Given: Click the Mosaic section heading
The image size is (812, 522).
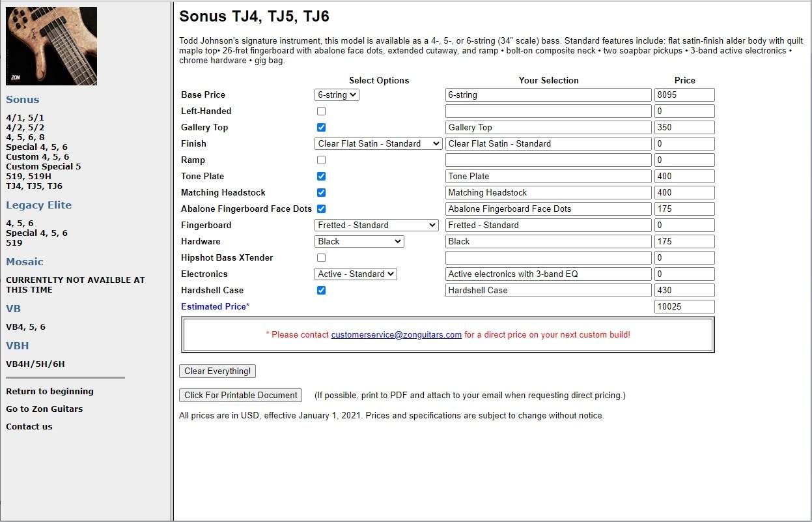Looking at the screenshot, I should click(25, 262).
